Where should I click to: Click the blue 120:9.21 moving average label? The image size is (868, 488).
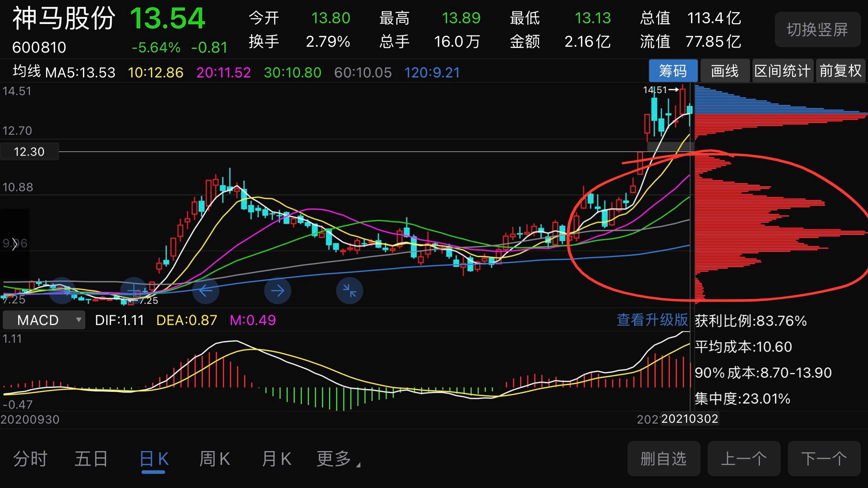click(432, 72)
